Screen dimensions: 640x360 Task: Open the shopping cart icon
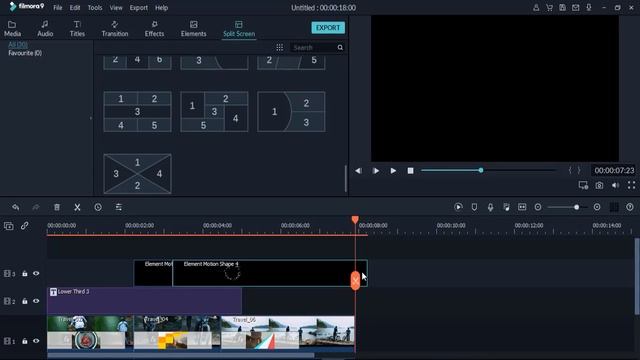point(549,8)
